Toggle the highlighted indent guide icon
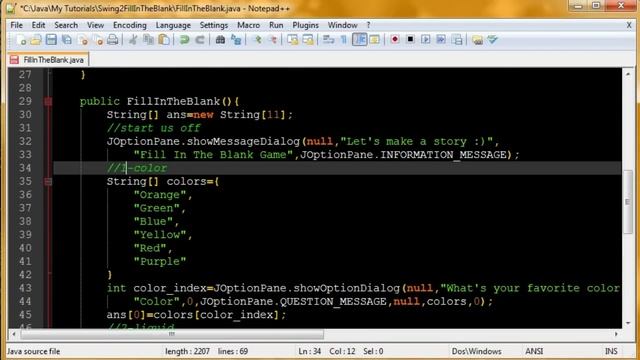640x360 pixels. point(360,40)
